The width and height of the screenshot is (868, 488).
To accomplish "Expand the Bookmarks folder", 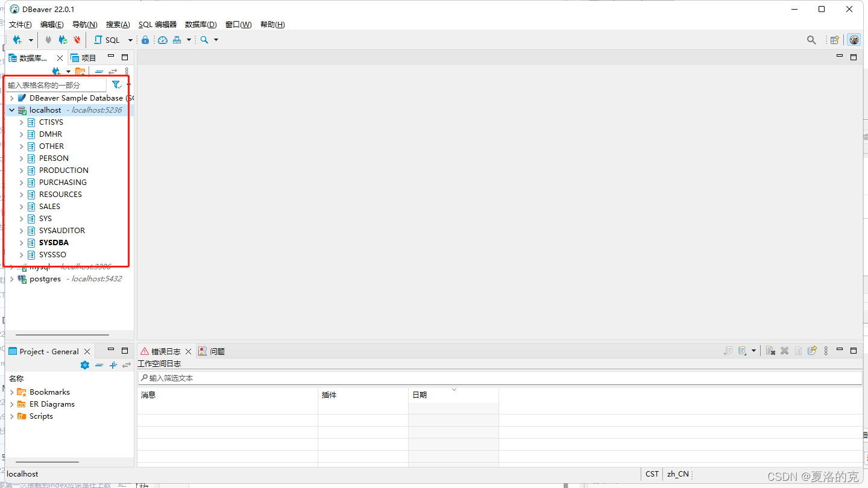I will coord(11,392).
